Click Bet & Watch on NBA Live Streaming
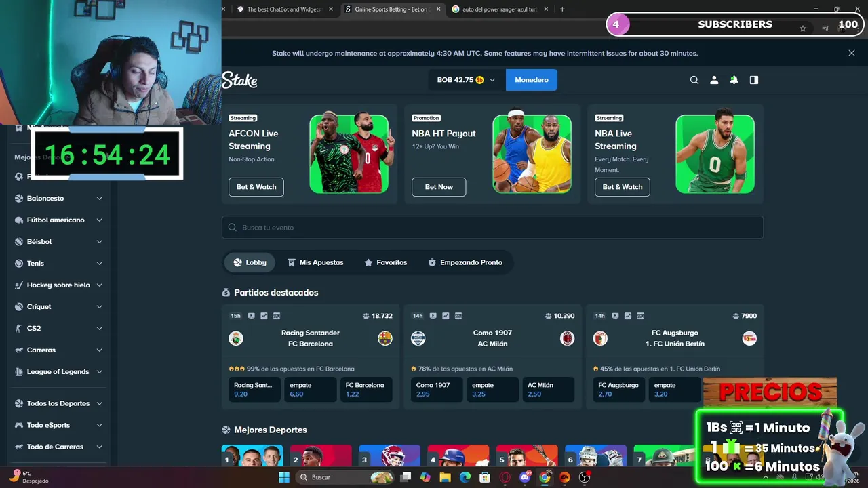 click(x=623, y=187)
